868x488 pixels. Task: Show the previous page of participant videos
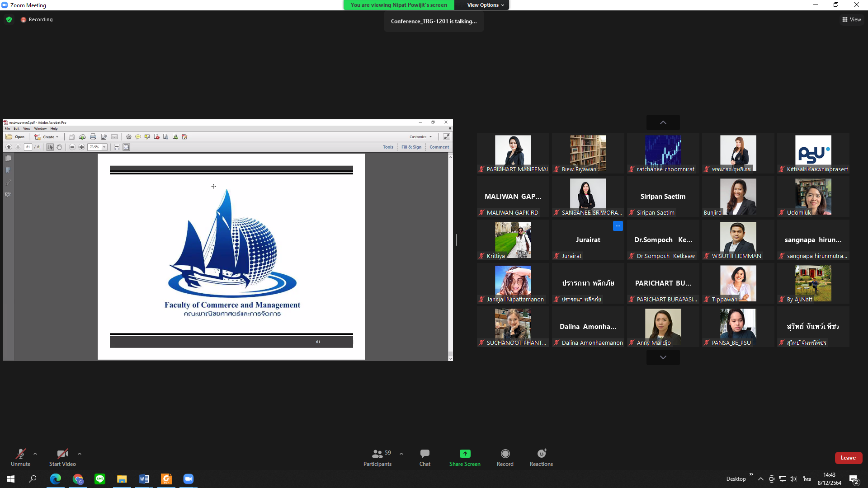click(x=663, y=122)
